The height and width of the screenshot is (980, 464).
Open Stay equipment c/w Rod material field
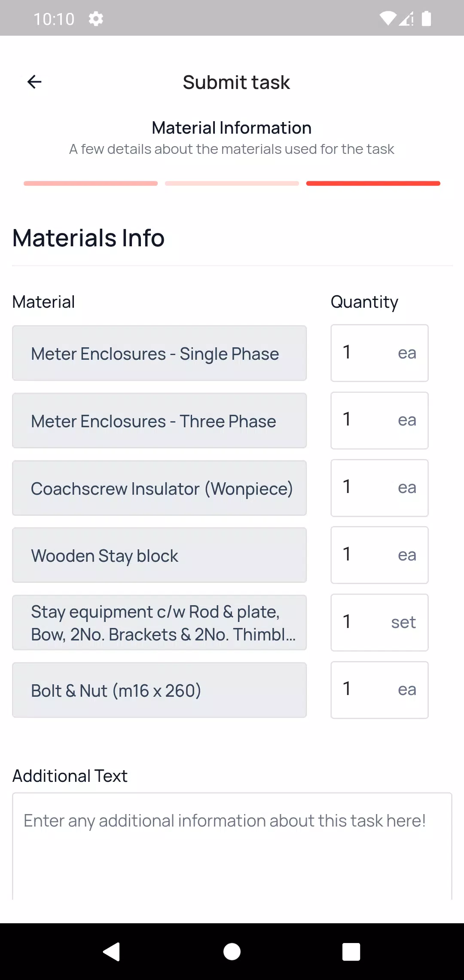pyautogui.click(x=159, y=622)
